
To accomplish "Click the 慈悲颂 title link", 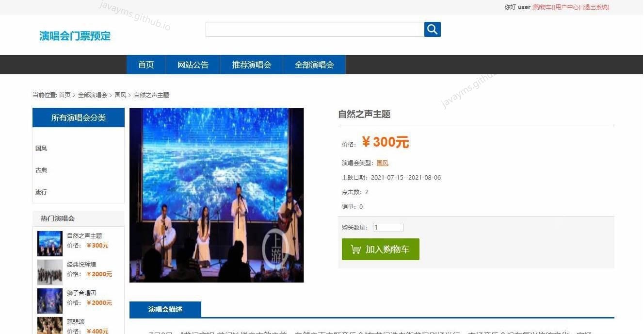I will [x=76, y=322].
